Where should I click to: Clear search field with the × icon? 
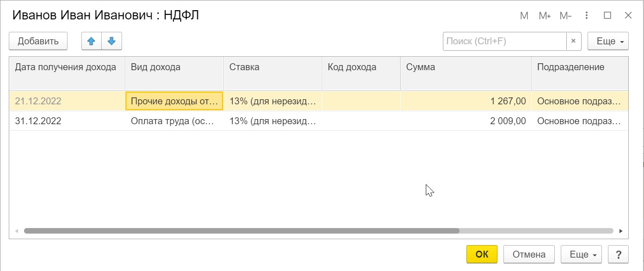click(573, 41)
